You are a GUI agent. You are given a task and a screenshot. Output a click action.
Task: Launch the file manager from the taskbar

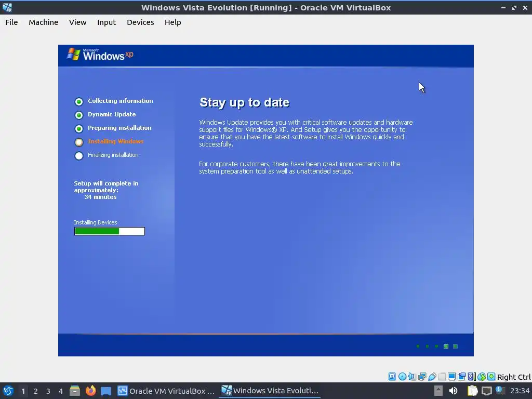click(75, 391)
